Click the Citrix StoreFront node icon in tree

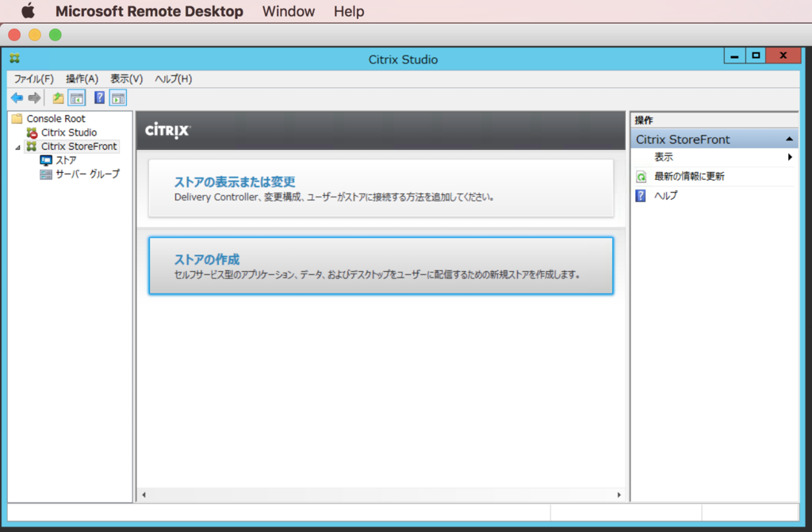[32, 147]
